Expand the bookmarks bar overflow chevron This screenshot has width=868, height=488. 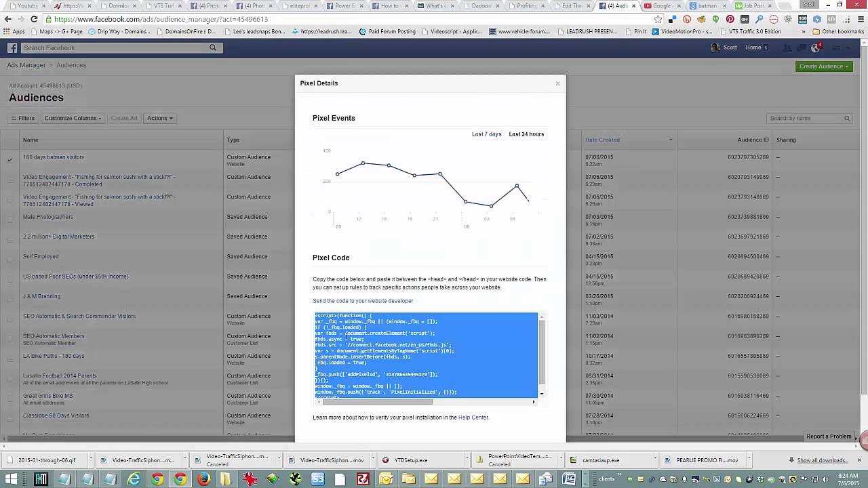(805, 31)
